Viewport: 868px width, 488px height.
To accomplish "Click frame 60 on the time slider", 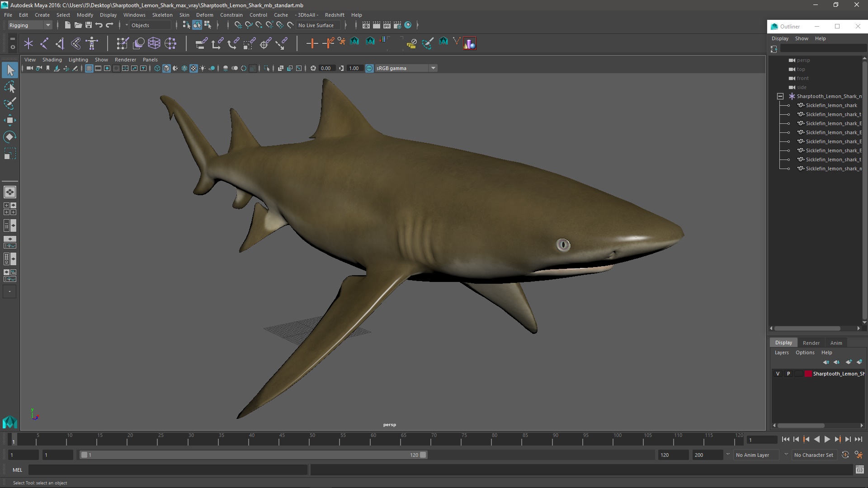I will [x=373, y=439].
